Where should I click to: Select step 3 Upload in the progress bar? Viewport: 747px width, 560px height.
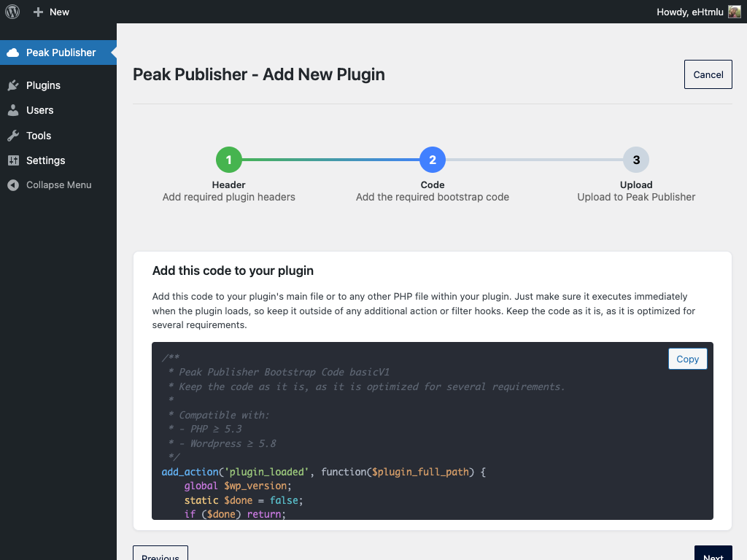pos(636,159)
